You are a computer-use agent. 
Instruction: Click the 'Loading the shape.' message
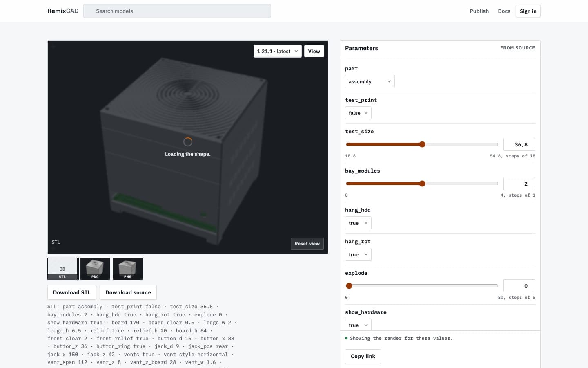tap(188, 154)
